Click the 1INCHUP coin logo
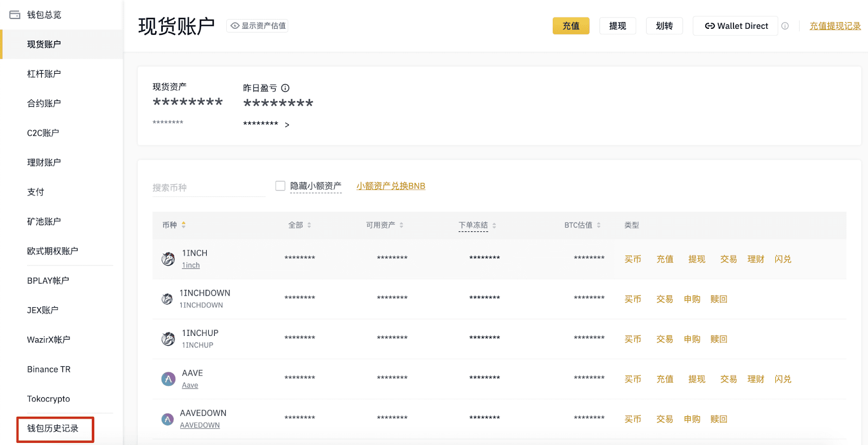Image resolution: width=868 pixels, height=445 pixels. pyautogui.click(x=168, y=339)
